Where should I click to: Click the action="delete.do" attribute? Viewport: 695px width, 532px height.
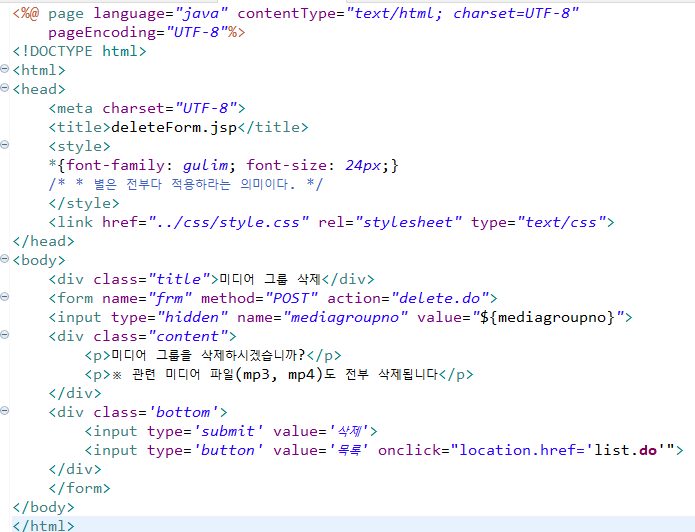point(408,298)
